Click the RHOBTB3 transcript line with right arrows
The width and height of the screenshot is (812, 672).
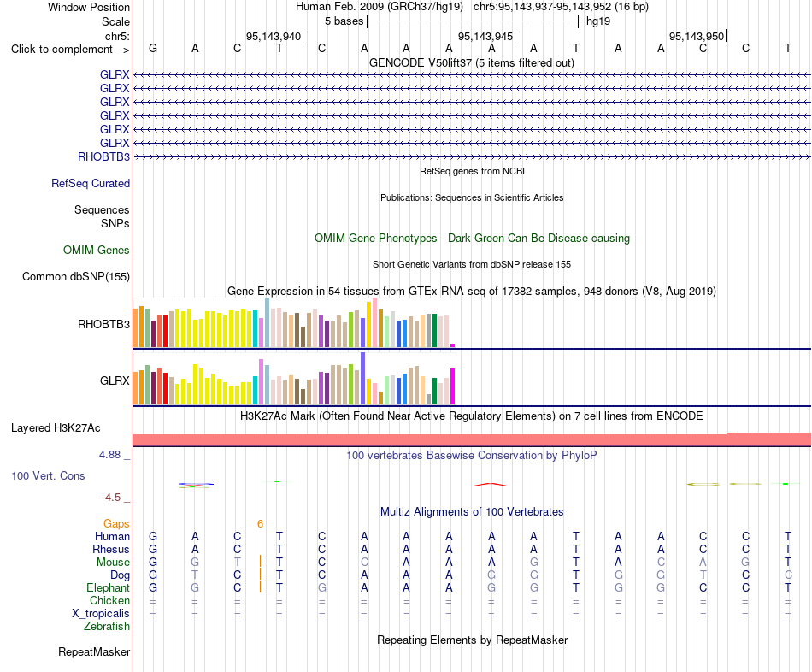coord(472,156)
